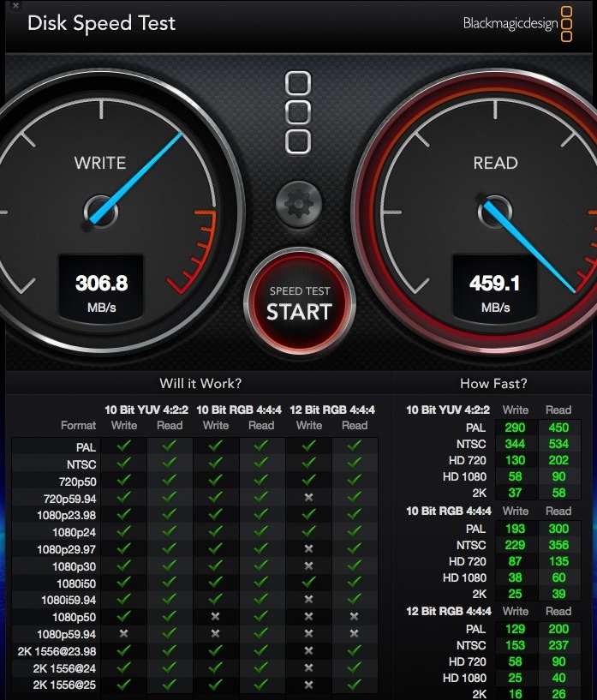Image resolution: width=597 pixels, height=700 pixels.
Task: Click 10 Bit RGB HD 720 read value 135
Action: point(558,561)
